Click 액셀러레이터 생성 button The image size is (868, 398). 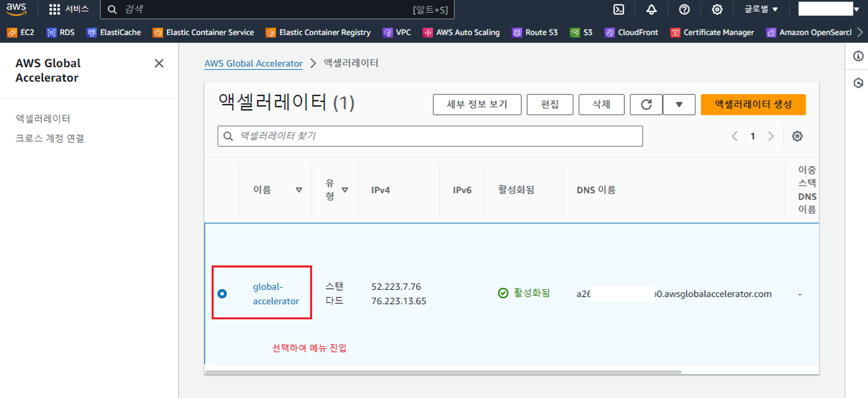coord(753,105)
